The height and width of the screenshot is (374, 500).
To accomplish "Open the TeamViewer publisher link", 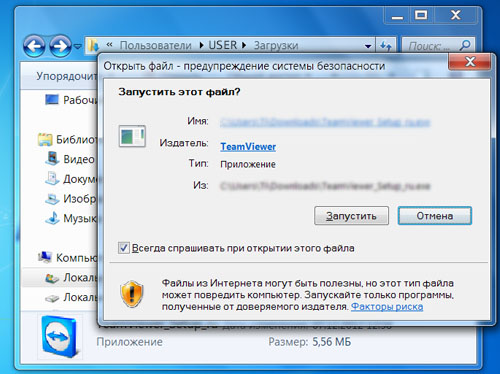I will click(248, 147).
